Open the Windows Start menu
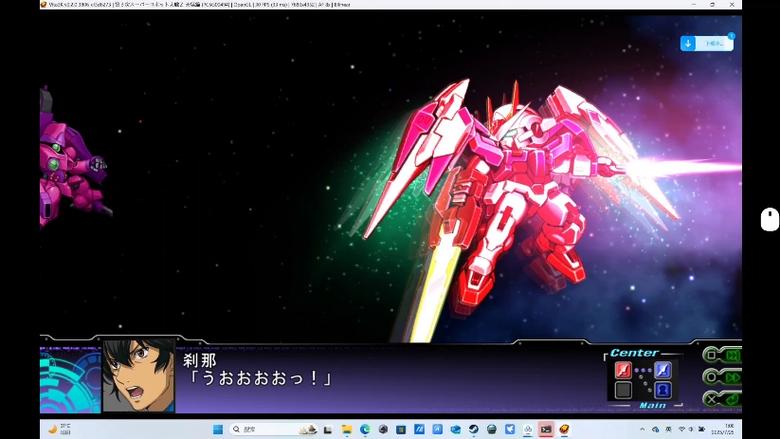This screenshot has width=780, height=439. (x=218, y=430)
